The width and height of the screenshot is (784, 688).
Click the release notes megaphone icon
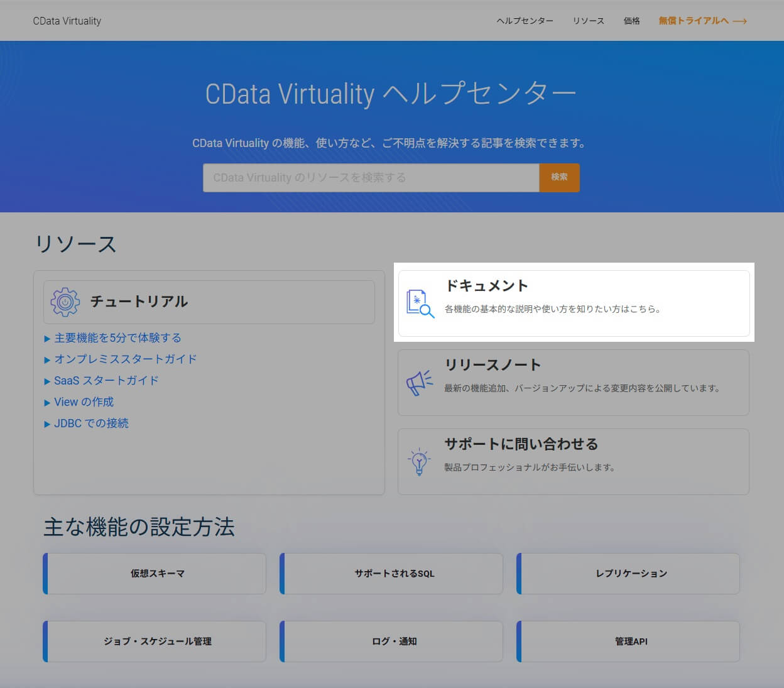pyautogui.click(x=420, y=383)
